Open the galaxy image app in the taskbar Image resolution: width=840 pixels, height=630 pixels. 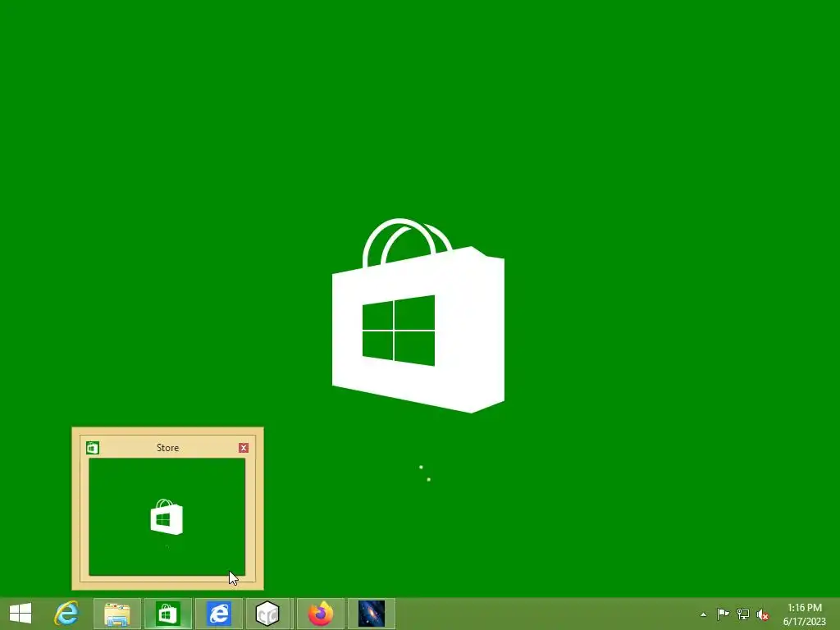click(x=372, y=614)
